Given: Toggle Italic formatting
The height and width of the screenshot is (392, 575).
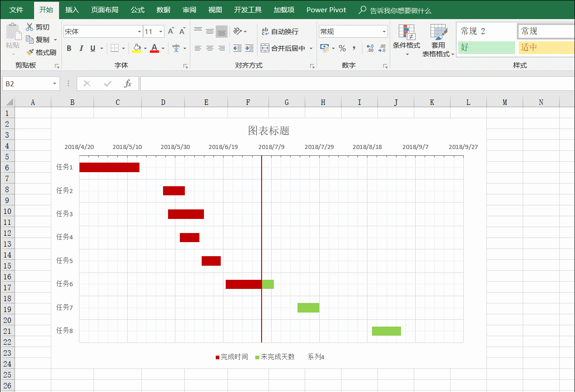Looking at the screenshot, I should click(x=81, y=48).
